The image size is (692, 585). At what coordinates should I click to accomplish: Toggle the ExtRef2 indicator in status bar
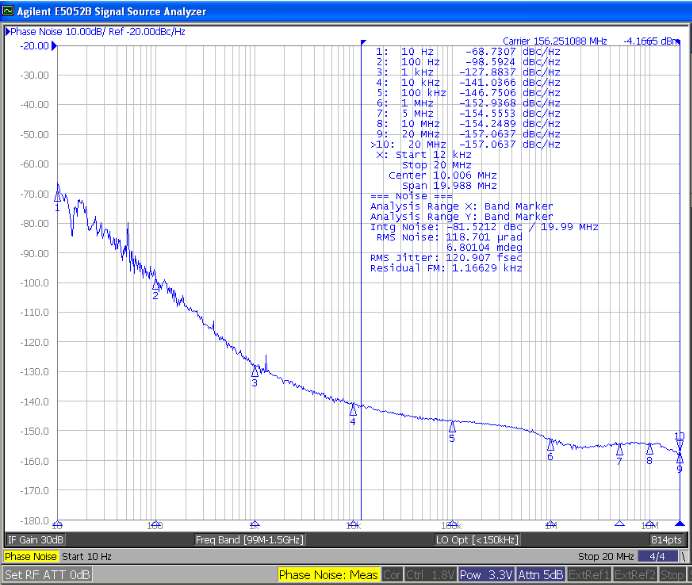[635, 575]
